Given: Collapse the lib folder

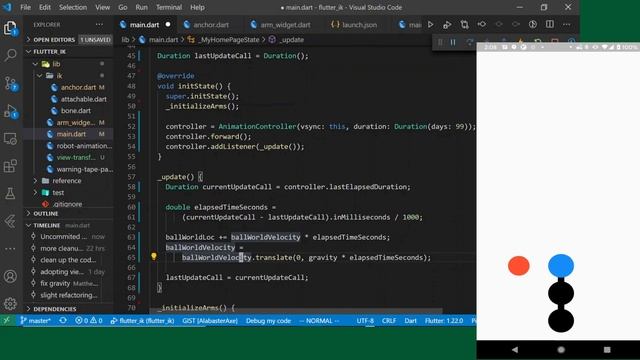Looking at the screenshot, I should point(68,64).
